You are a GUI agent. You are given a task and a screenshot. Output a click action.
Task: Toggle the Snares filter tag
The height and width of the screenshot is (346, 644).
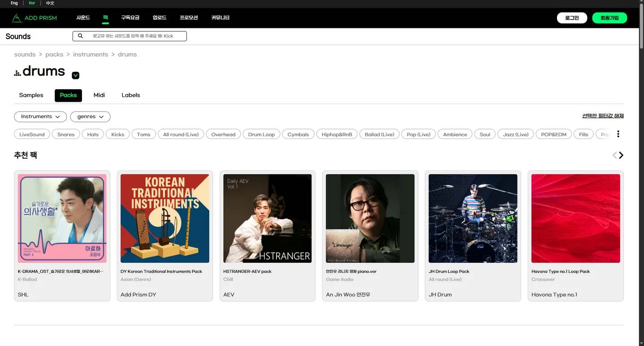pos(66,134)
